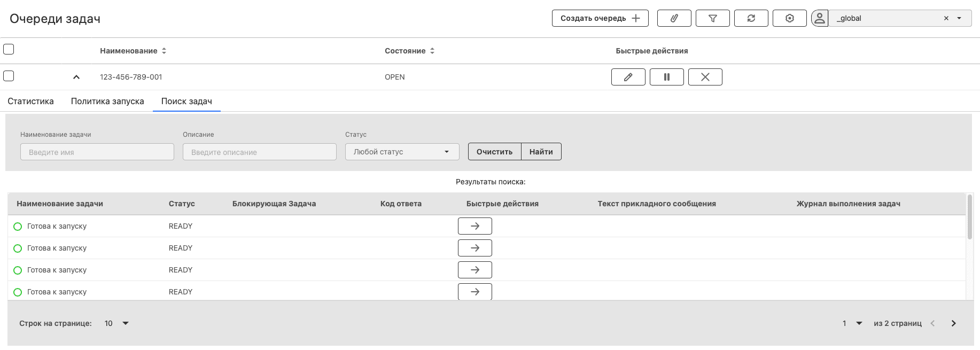Open settings via gear icon

789,18
